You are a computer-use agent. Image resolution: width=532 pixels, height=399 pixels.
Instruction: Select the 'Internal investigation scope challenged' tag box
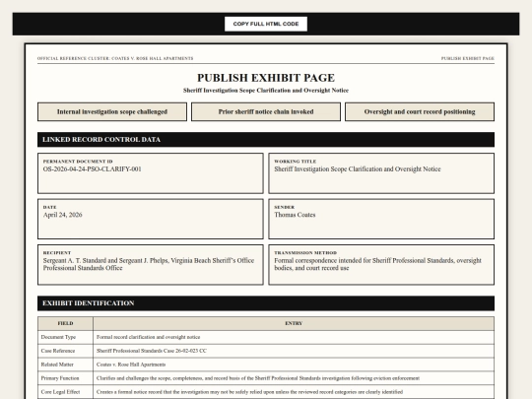[112, 111]
